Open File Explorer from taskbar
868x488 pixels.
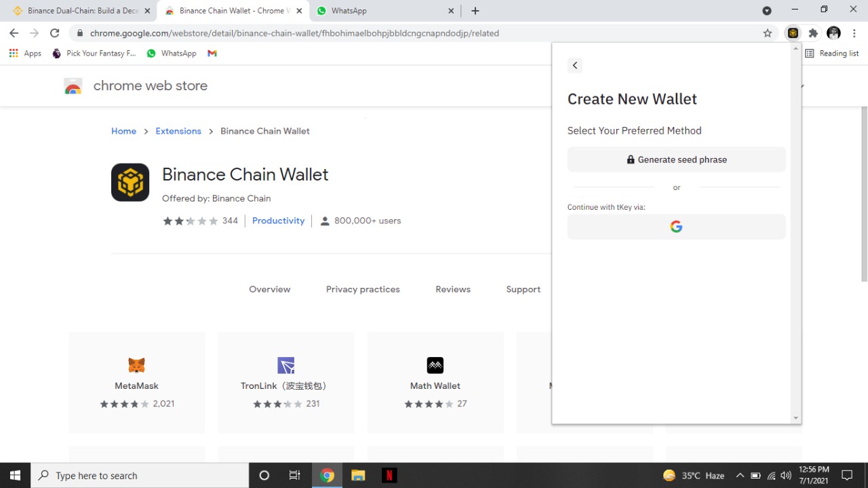coord(358,475)
